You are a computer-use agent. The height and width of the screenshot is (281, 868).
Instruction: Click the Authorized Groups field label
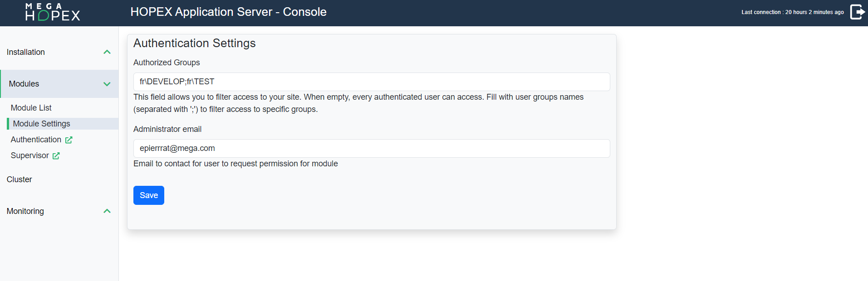click(167, 63)
